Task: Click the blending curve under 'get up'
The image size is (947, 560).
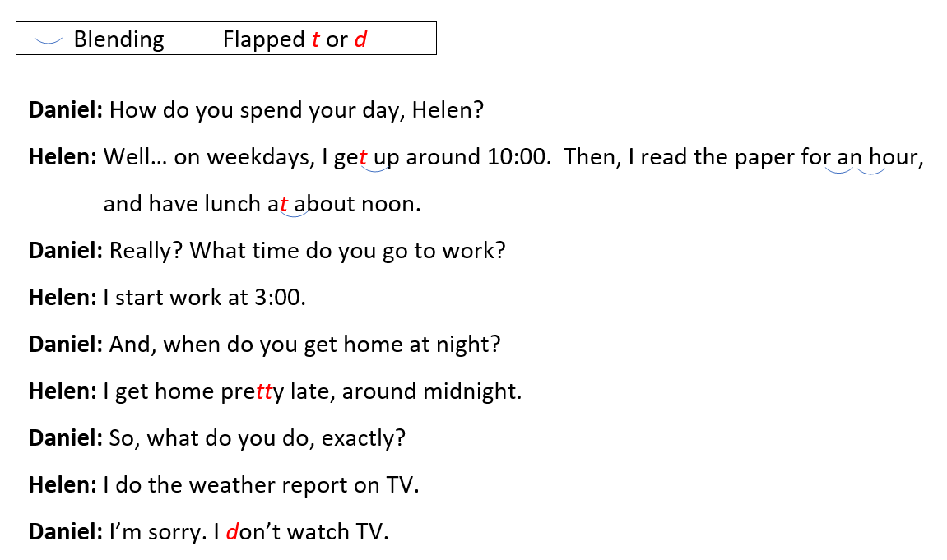Action: 374,170
